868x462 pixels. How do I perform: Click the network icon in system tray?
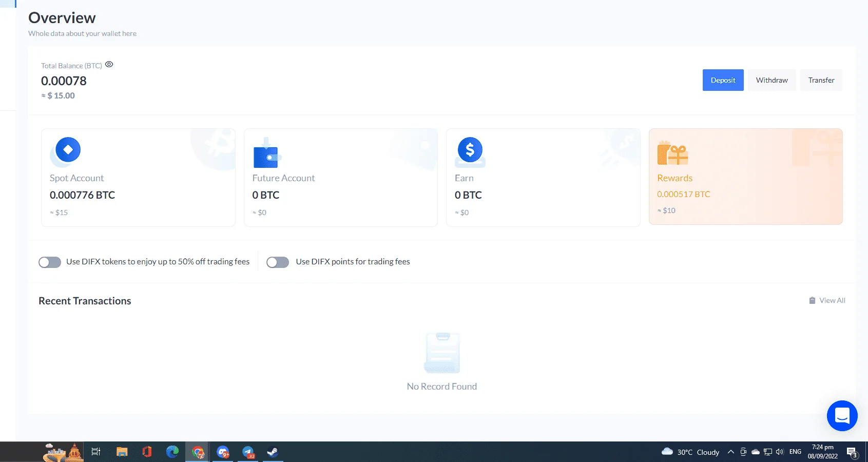[x=768, y=452]
